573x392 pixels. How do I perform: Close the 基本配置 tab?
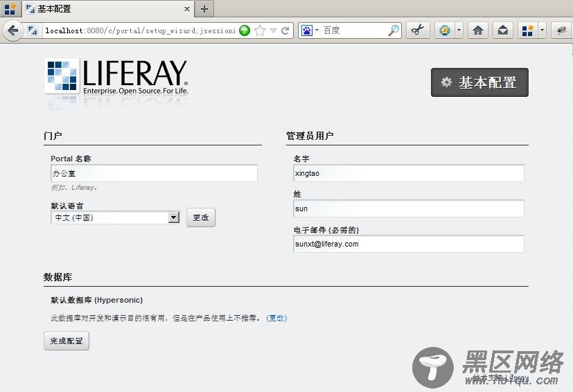click(187, 9)
